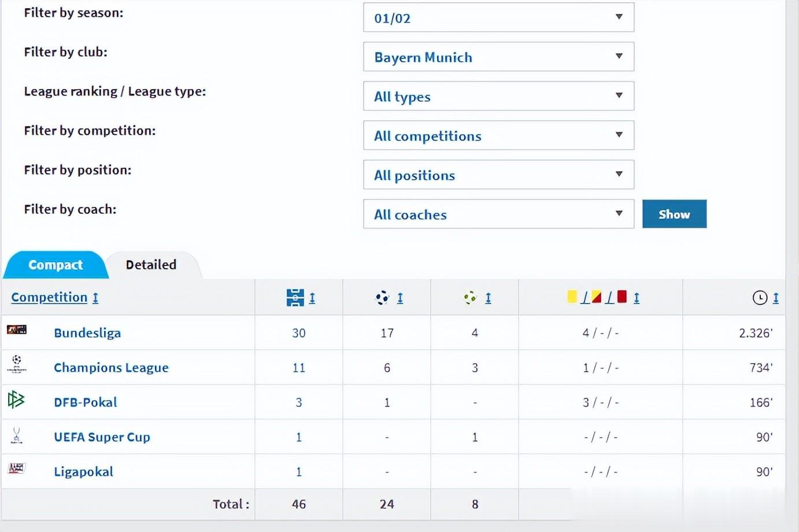Click Champions League appearances value 11
The image size is (799, 532).
click(299, 368)
